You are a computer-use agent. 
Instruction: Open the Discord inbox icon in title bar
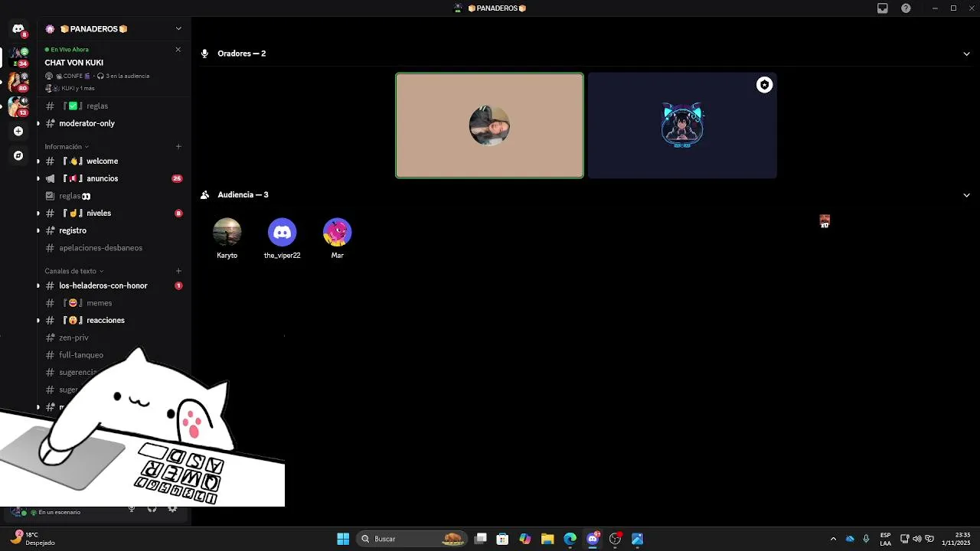pos(883,8)
